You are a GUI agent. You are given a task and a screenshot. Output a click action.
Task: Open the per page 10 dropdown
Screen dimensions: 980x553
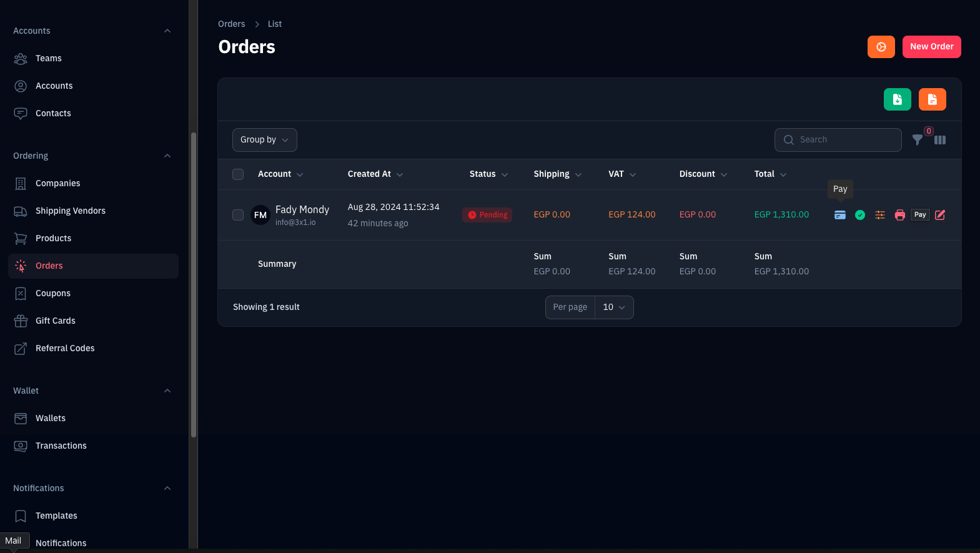click(x=614, y=307)
